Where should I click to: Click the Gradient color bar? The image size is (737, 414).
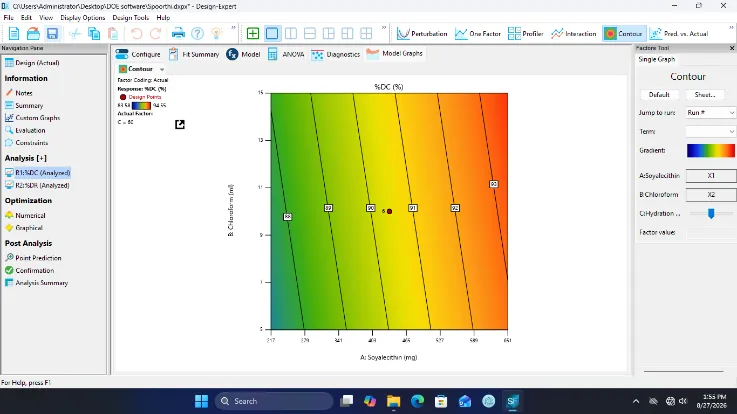coord(711,150)
